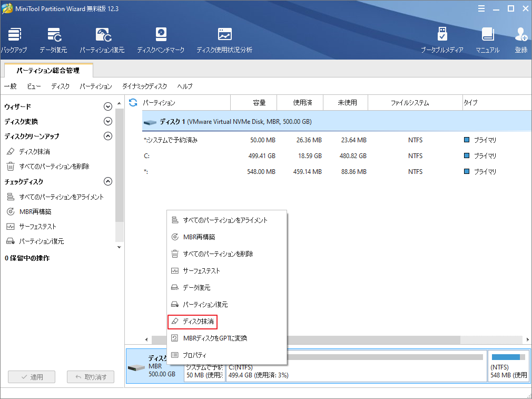The image size is (532, 399).
Task: Choose MBRディスクをGPTに変換 in context menu
Action: pyautogui.click(x=226, y=338)
